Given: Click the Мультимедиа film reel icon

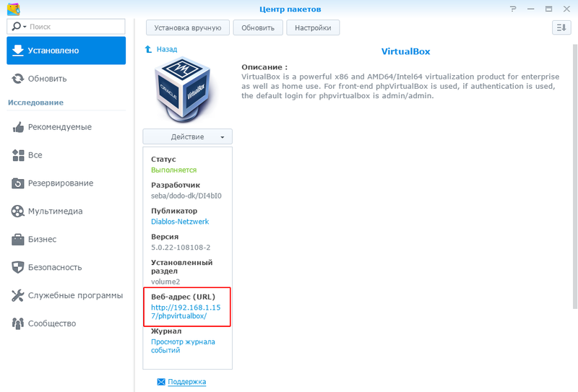Looking at the screenshot, I should click(18, 212).
